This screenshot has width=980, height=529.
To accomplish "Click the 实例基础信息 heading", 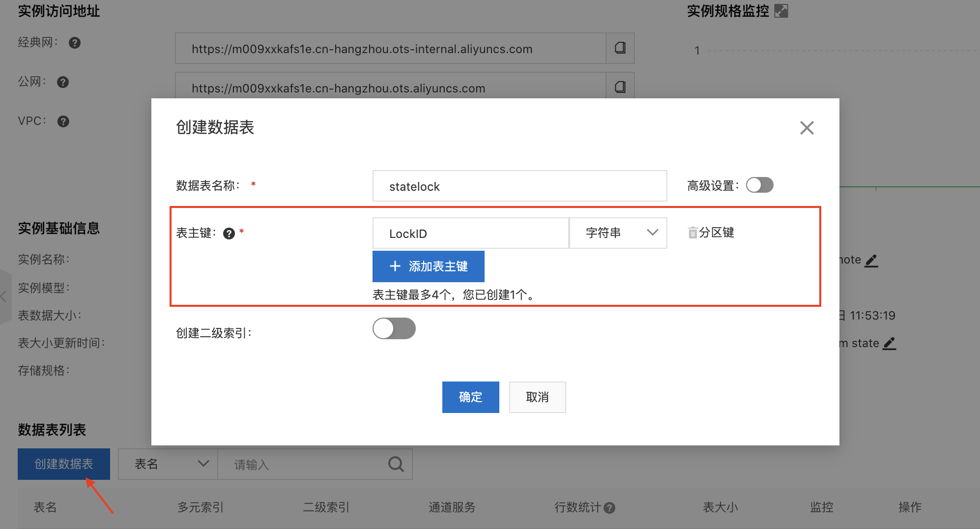I will (x=59, y=228).
